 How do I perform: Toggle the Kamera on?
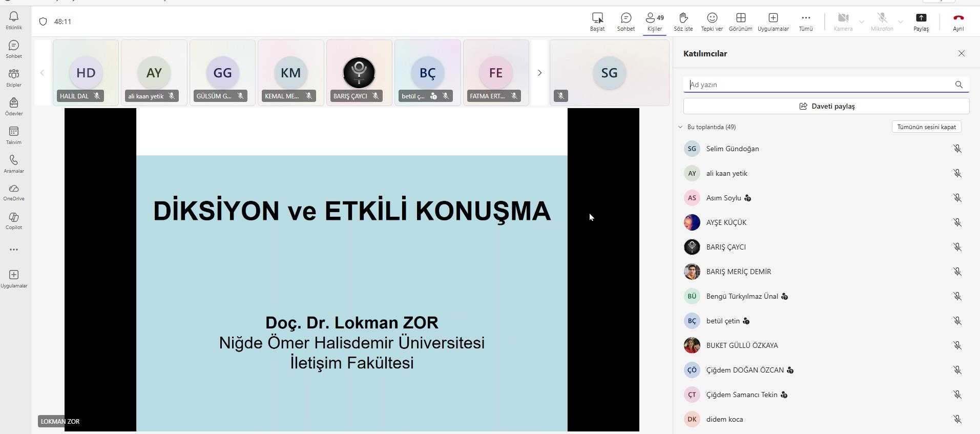843,22
